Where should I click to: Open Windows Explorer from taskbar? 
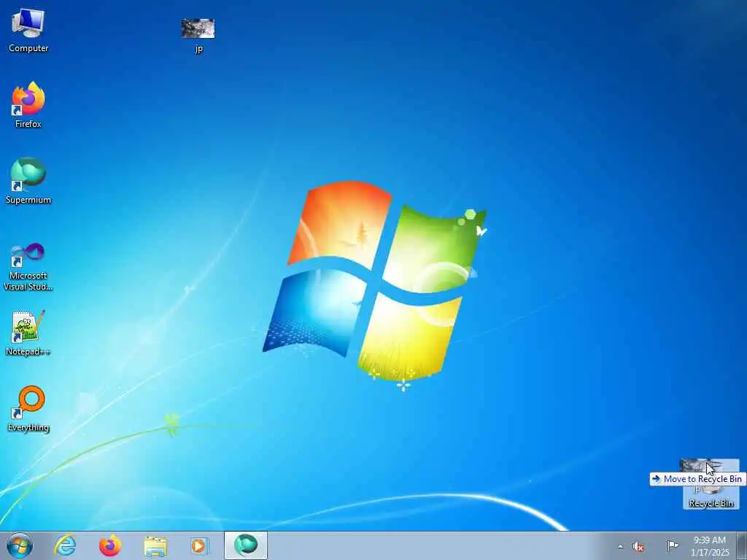click(155, 545)
